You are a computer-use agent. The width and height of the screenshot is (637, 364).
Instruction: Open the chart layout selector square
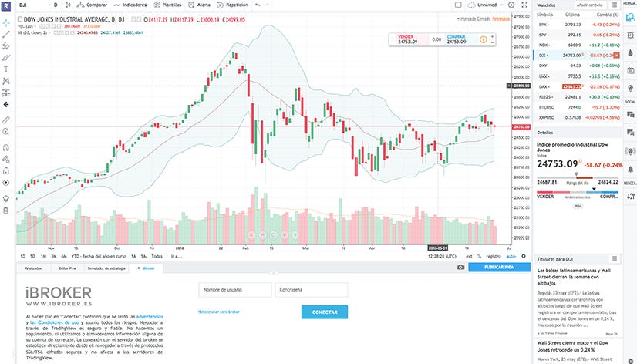click(458, 5)
